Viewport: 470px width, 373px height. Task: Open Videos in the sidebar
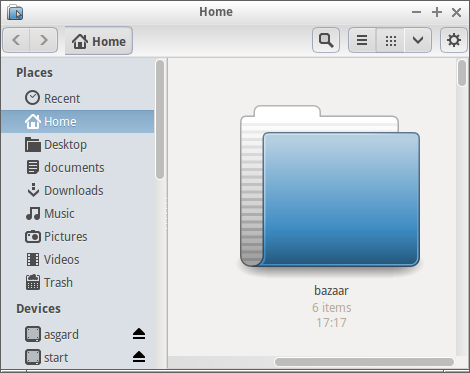click(77, 259)
